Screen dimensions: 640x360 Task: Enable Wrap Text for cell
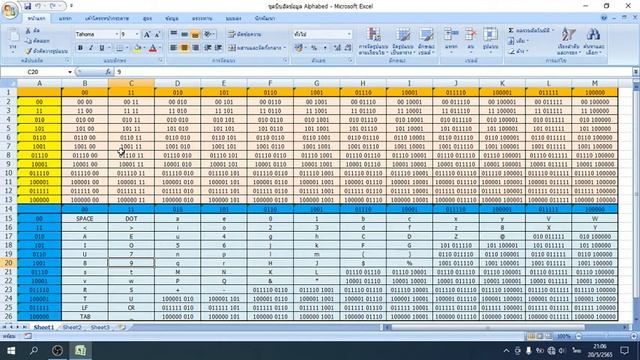point(245,34)
